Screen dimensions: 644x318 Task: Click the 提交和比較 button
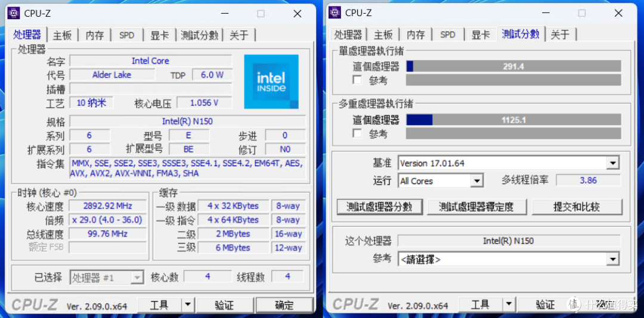click(577, 207)
